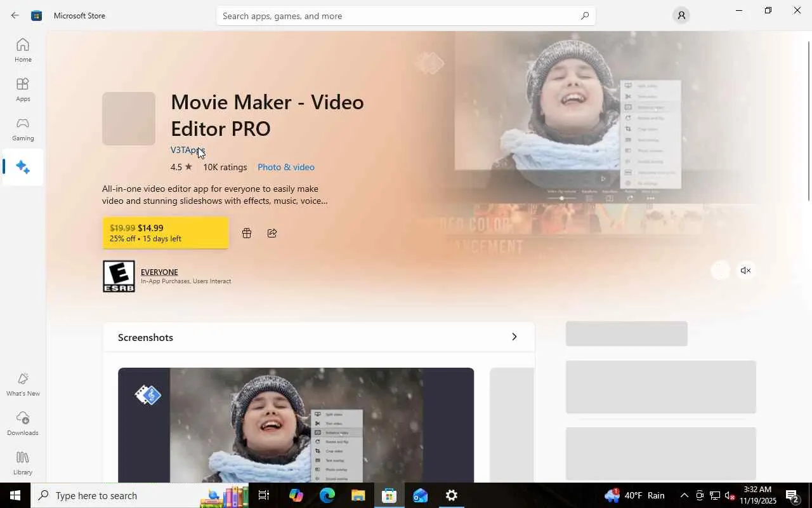Launch Copilot from the taskbar

pos(296,495)
